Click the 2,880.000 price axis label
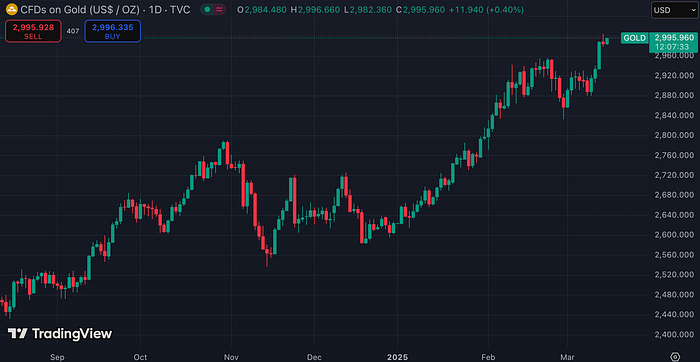The width and height of the screenshot is (700, 362). (x=673, y=95)
